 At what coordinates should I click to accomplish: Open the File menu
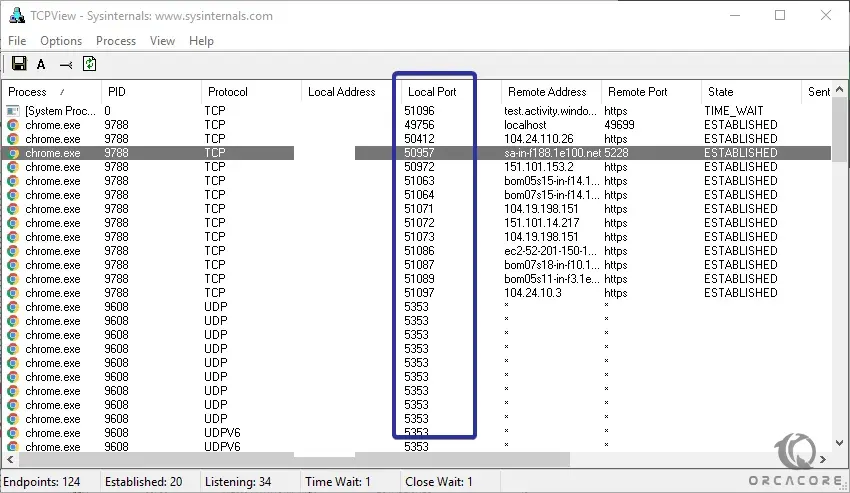pyautogui.click(x=17, y=41)
